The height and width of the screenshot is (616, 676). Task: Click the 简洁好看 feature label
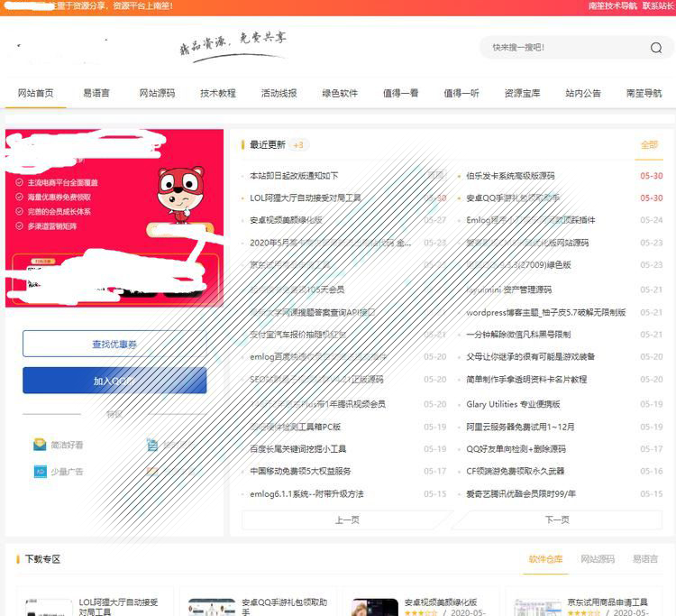[x=67, y=445]
